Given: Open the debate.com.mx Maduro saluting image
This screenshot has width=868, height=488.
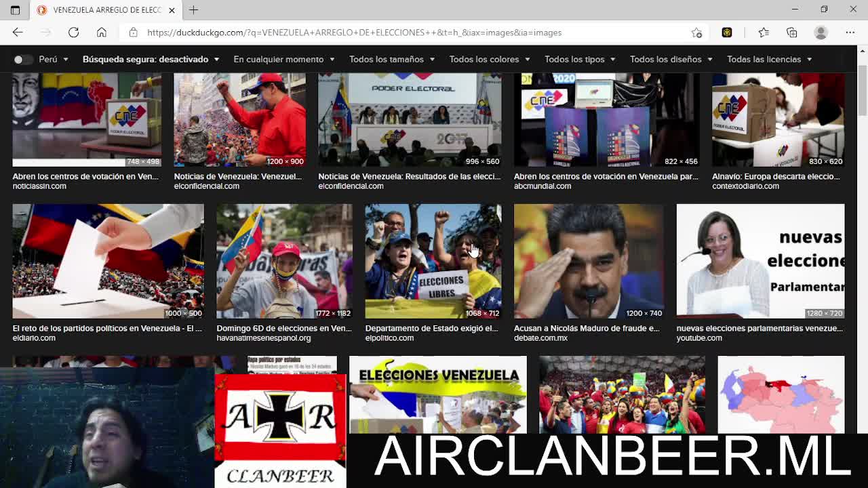Looking at the screenshot, I should (589, 261).
